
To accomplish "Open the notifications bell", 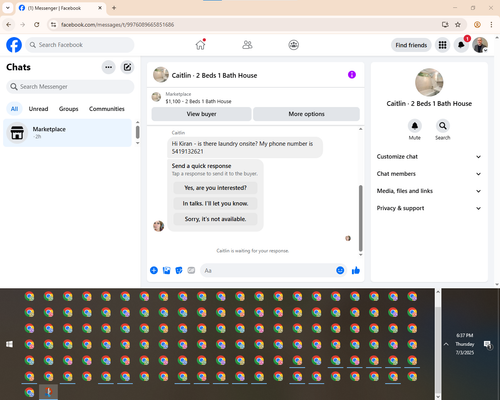I will [x=461, y=45].
